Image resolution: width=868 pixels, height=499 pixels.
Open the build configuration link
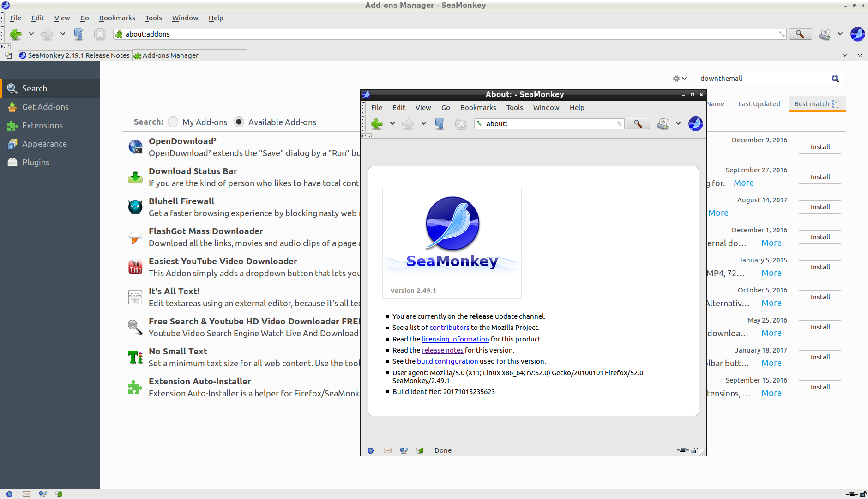[447, 361]
